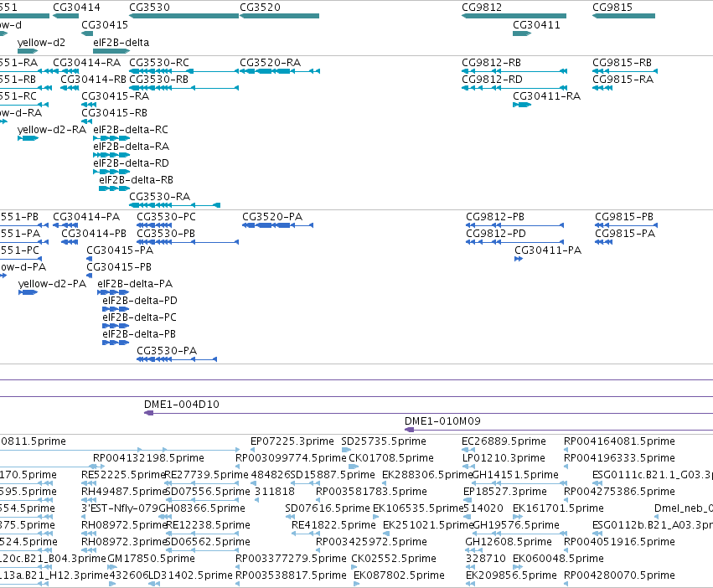This screenshot has height=588, width=713.
Task: Select EST CK01708.5prime
Action: (391, 458)
